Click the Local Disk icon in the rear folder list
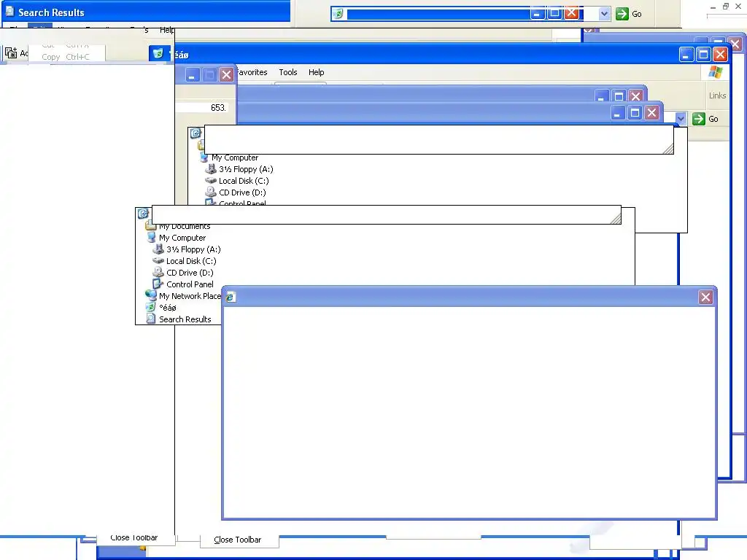 tap(211, 181)
